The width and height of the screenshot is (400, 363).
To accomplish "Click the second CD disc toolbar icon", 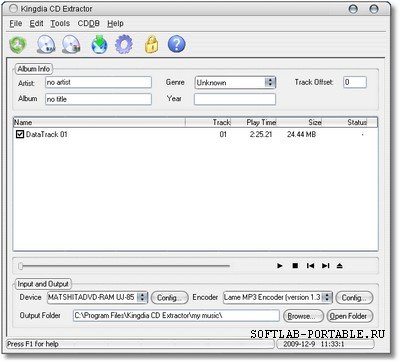I will (x=71, y=45).
